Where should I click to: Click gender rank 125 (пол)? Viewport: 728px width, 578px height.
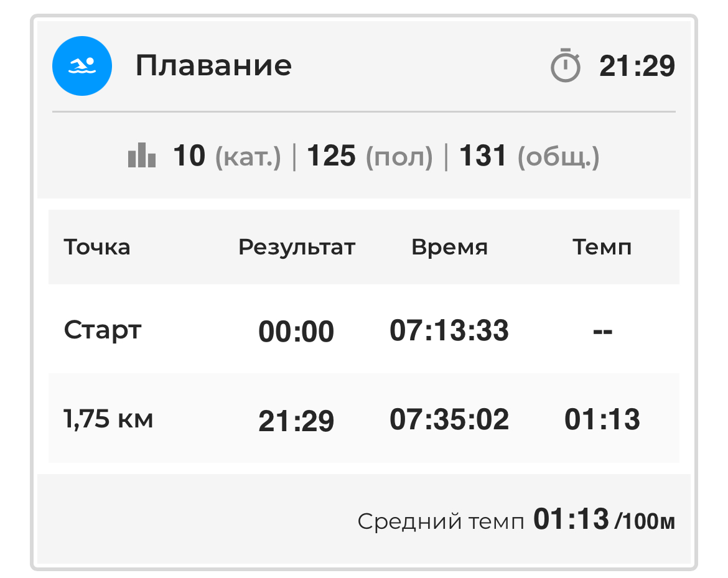click(x=370, y=156)
